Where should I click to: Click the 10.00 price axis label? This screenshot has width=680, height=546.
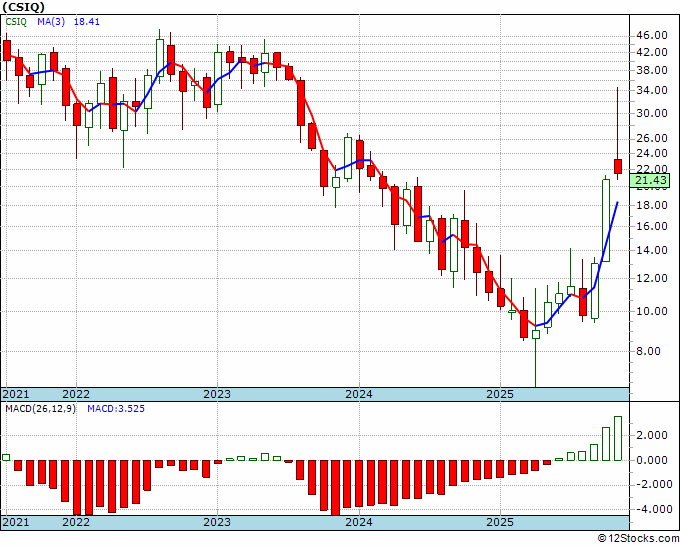(x=652, y=311)
